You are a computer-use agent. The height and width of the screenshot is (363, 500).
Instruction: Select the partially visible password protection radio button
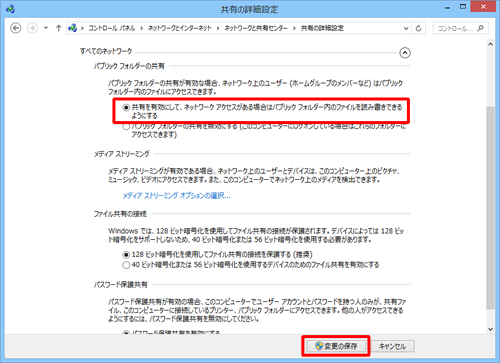(126, 332)
